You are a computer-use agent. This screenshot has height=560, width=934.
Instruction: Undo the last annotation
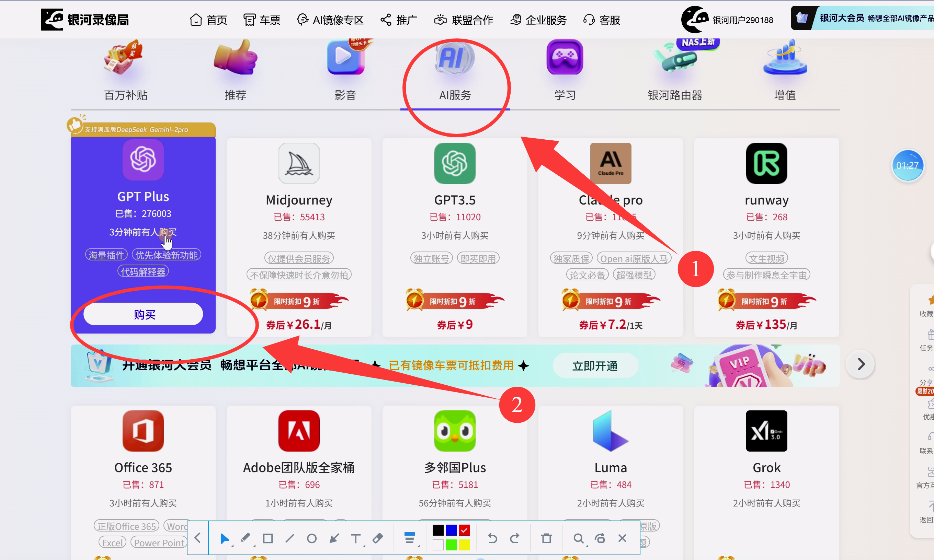point(492,538)
